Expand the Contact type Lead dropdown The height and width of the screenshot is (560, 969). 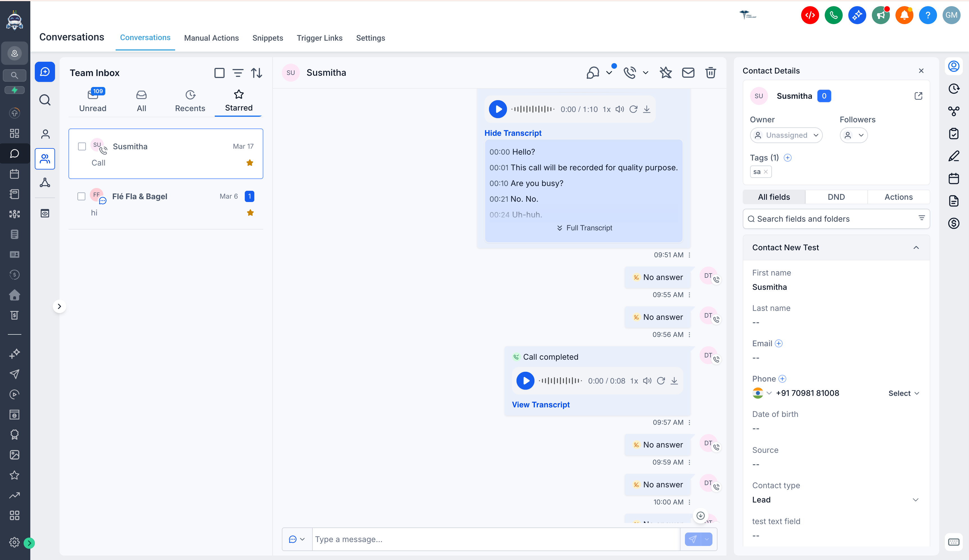(x=916, y=500)
